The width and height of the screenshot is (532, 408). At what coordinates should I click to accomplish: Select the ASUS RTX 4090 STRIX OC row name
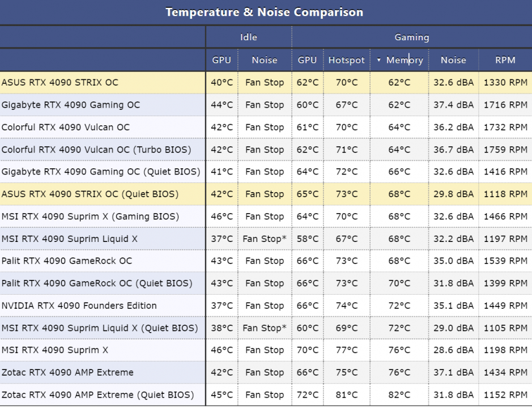click(60, 83)
